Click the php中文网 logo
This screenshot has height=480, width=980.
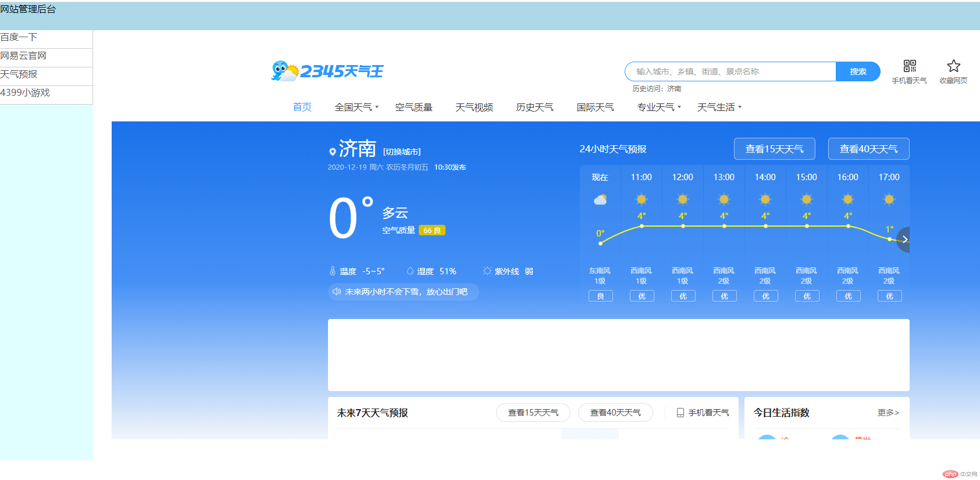coord(960,474)
